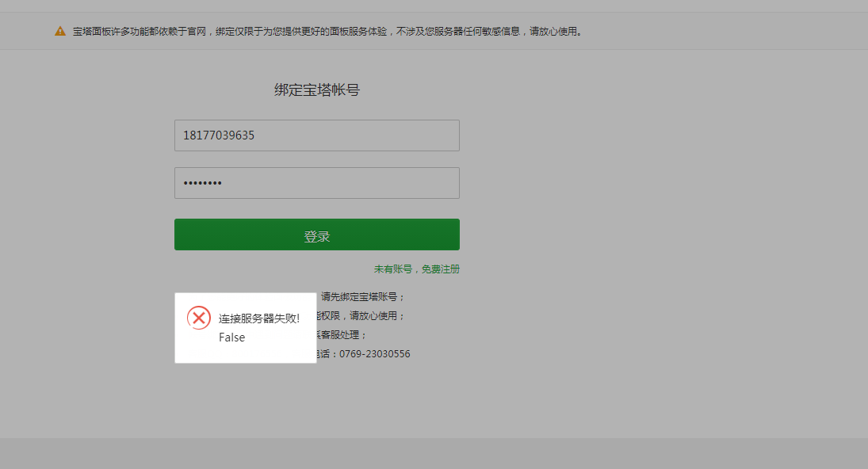Click the top notice text about 宝塔面板
The width and height of the screenshot is (868, 469).
click(327, 32)
